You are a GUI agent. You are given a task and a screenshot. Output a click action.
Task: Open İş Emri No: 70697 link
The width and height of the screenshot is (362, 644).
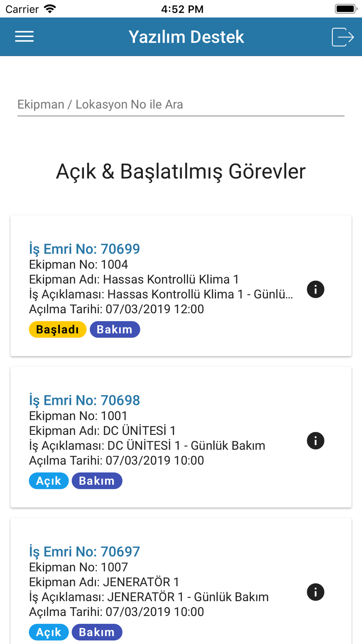tap(84, 552)
